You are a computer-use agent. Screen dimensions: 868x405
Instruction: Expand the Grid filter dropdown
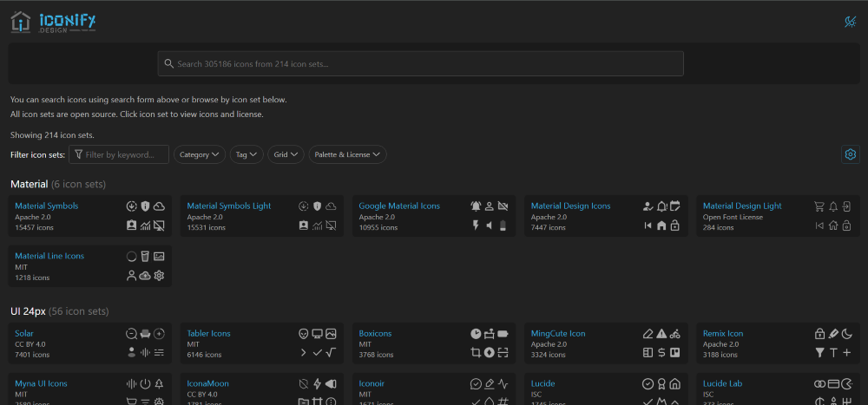tap(286, 154)
